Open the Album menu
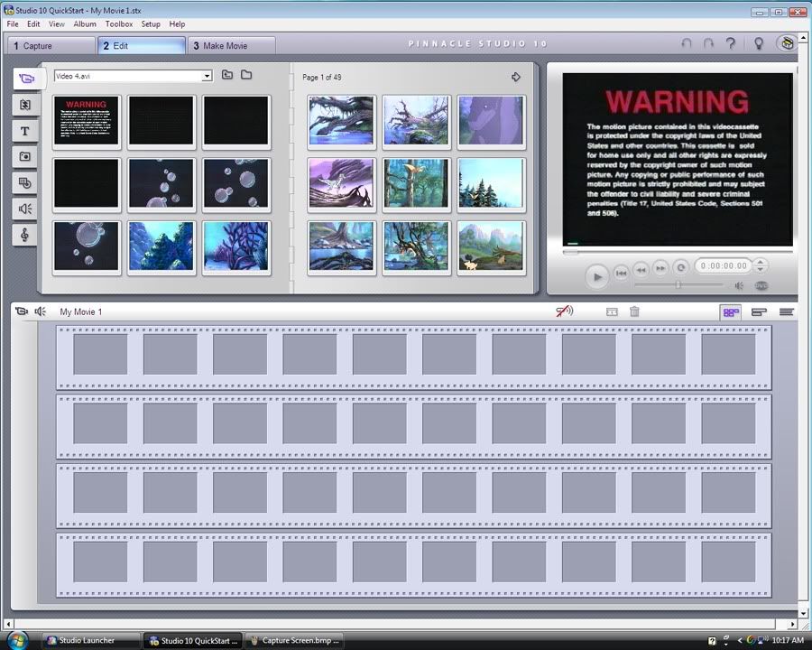812x650 pixels. pos(85,23)
